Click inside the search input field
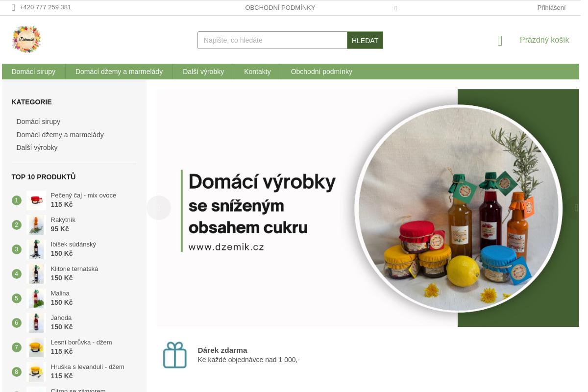588x392 pixels. click(x=272, y=40)
